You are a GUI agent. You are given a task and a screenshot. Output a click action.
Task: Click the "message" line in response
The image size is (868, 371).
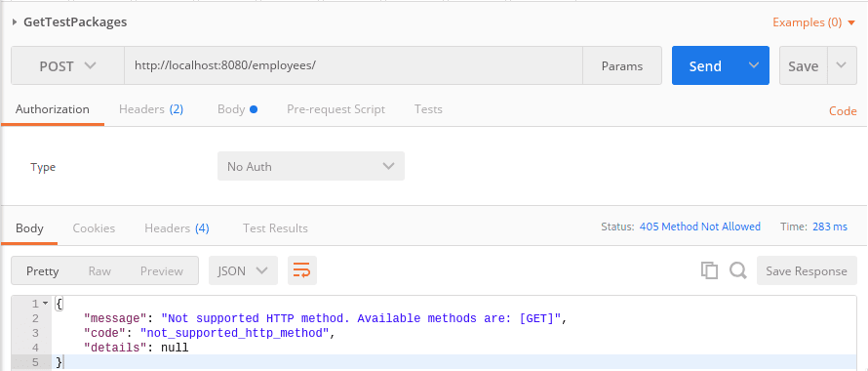tap(326, 318)
